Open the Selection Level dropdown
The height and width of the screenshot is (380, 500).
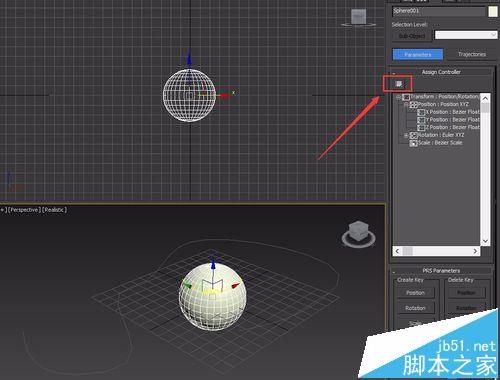pyautogui.click(x=466, y=35)
